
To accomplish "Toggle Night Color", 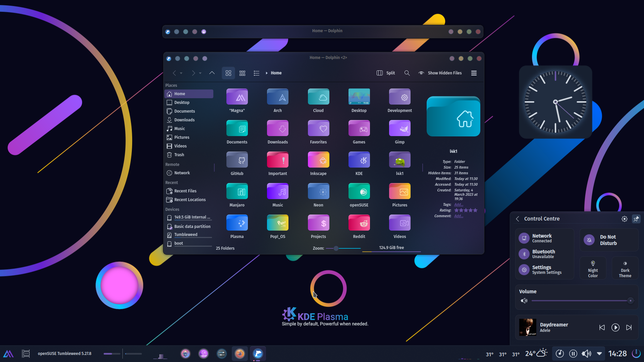I will tap(593, 269).
